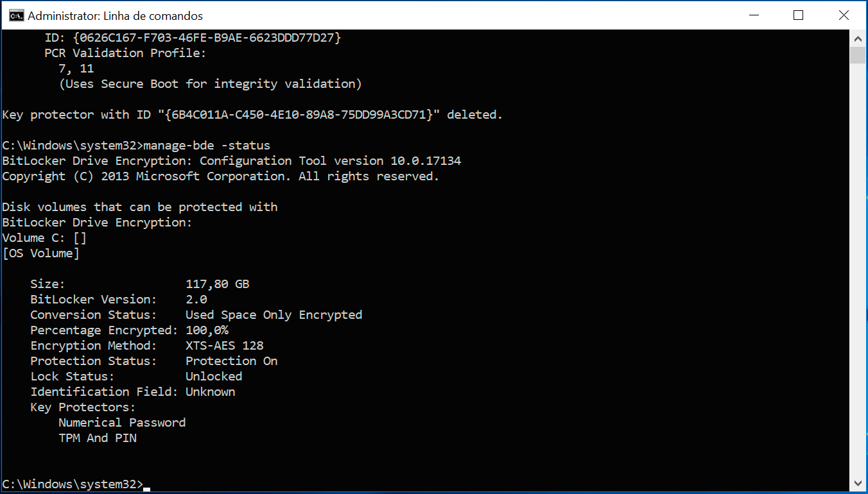Click the blinking cursor at the last prompt

pos(147,488)
